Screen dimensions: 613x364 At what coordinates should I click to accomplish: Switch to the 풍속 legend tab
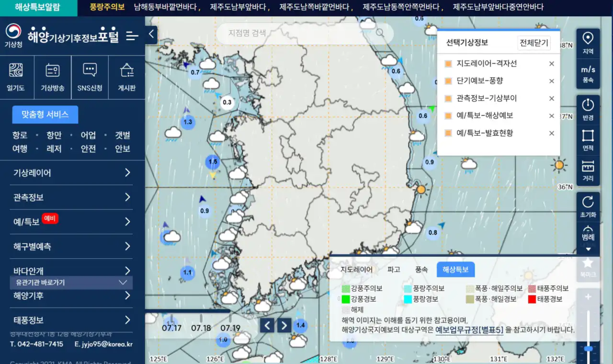(x=421, y=270)
